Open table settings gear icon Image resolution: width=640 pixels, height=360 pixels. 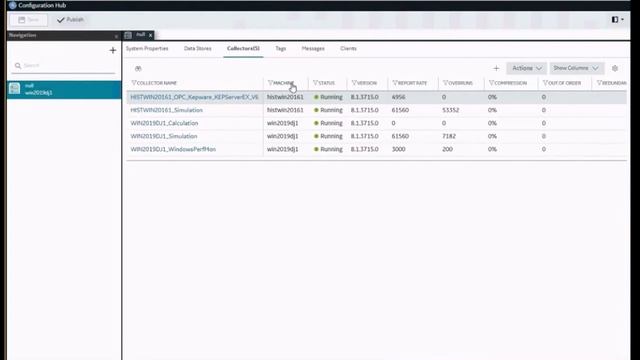click(x=615, y=69)
